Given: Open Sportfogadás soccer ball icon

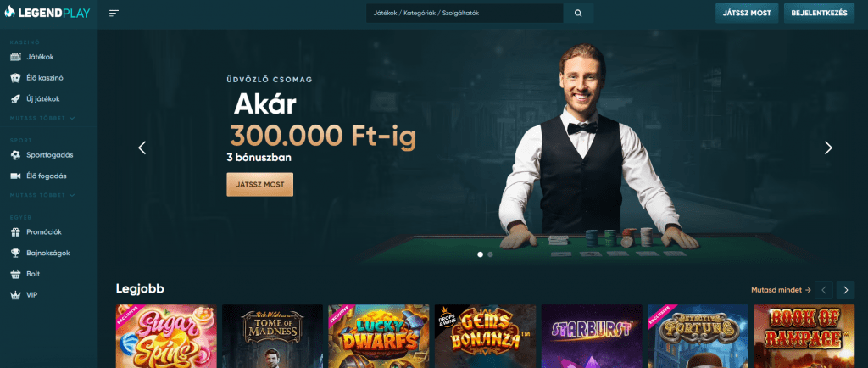Looking at the screenshot, I should coord(15,155).
